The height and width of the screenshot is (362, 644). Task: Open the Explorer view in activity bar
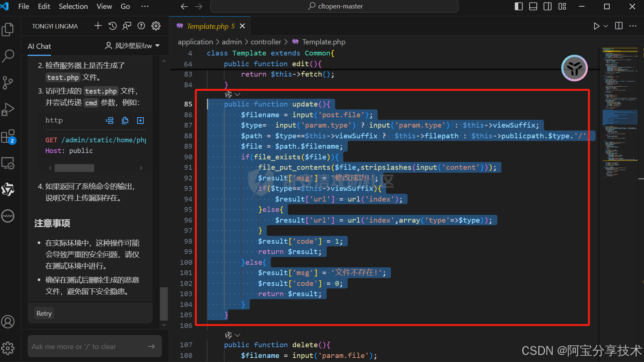coord(8,30)
